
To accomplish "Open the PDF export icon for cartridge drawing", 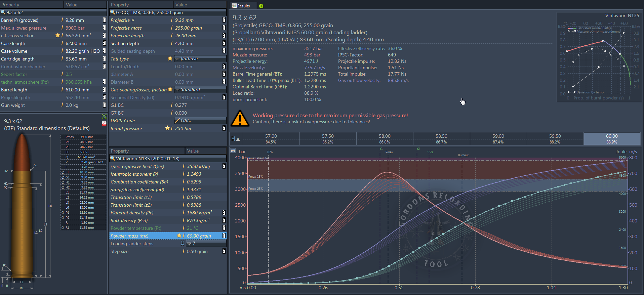I will [104, 123].
